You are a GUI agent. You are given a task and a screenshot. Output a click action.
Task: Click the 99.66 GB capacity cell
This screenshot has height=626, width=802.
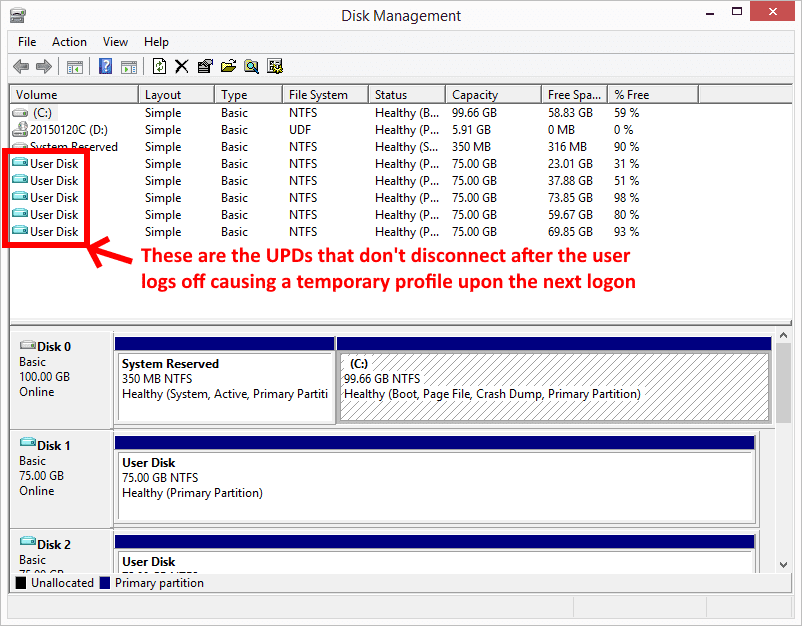(x=474, y=113)
